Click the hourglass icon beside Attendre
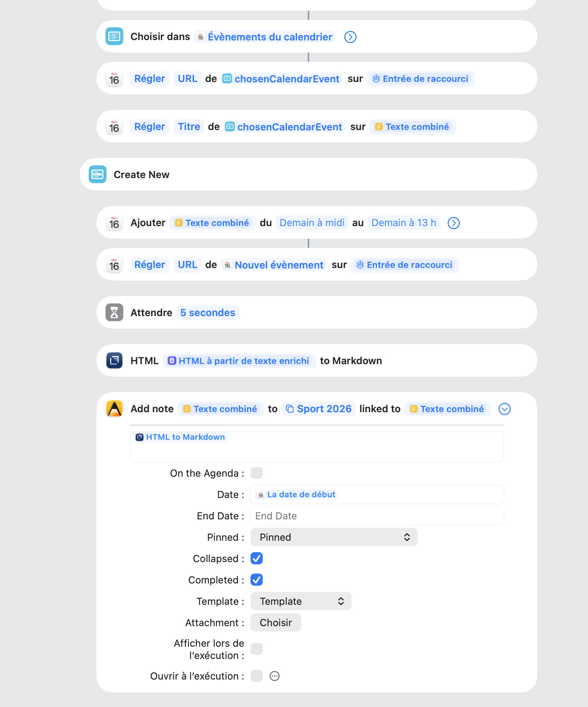Image resolution: width=588 pixels, height=707 pixels. click(114, 313)
